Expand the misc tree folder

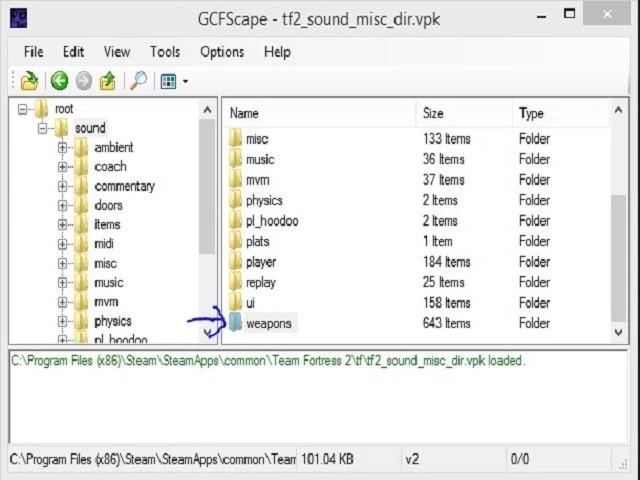pyautogui.click(x=62, y=263)
